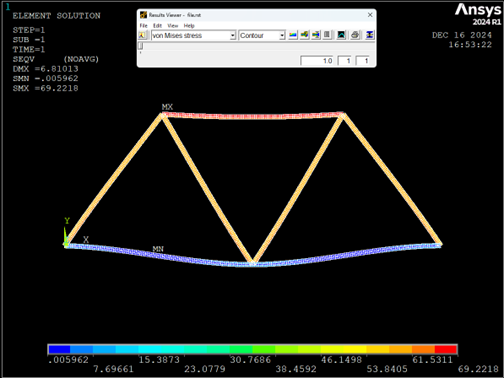Click the list results icon
The image size is (504, 378).
pos(327,35)
